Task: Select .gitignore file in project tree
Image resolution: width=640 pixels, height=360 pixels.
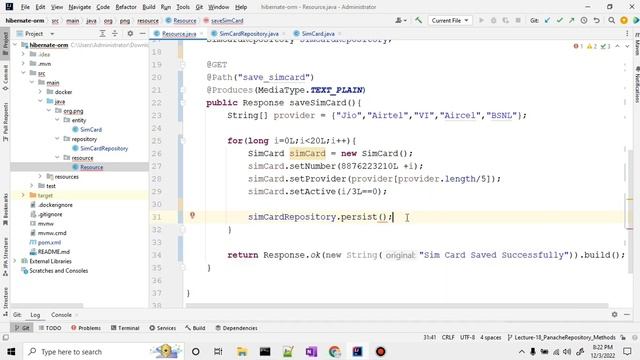Action: pos(50,214)
